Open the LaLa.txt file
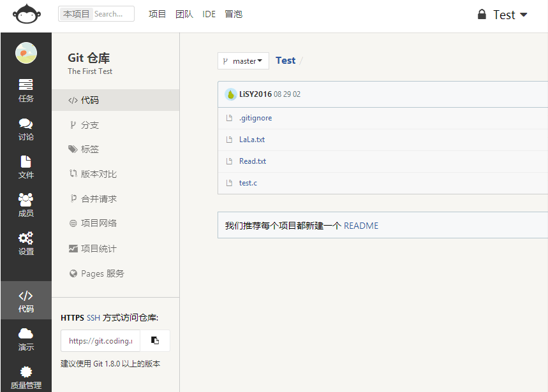This screenshot has height=392, width=548. click(252, 140)
